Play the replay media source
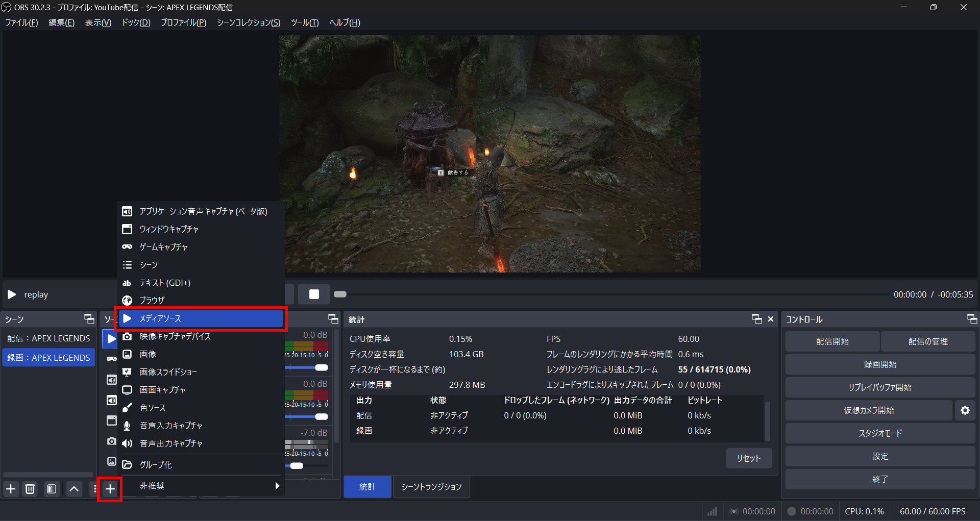 coord(12,294)
